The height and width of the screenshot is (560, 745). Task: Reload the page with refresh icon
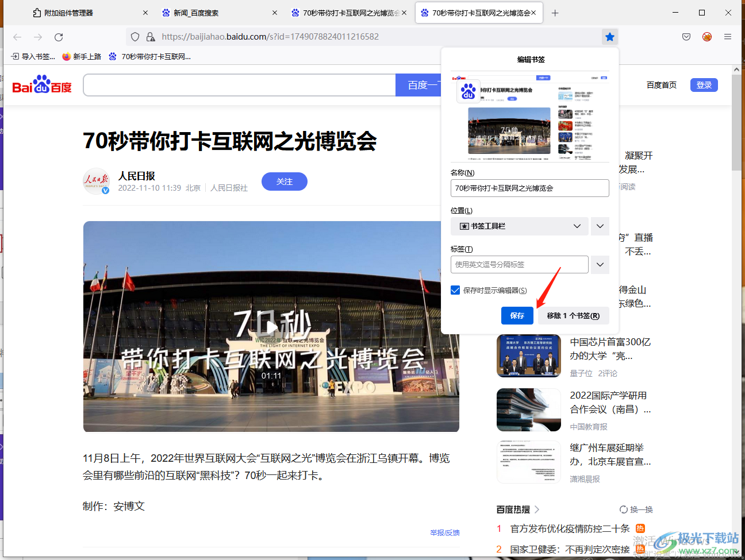[59, 37]
